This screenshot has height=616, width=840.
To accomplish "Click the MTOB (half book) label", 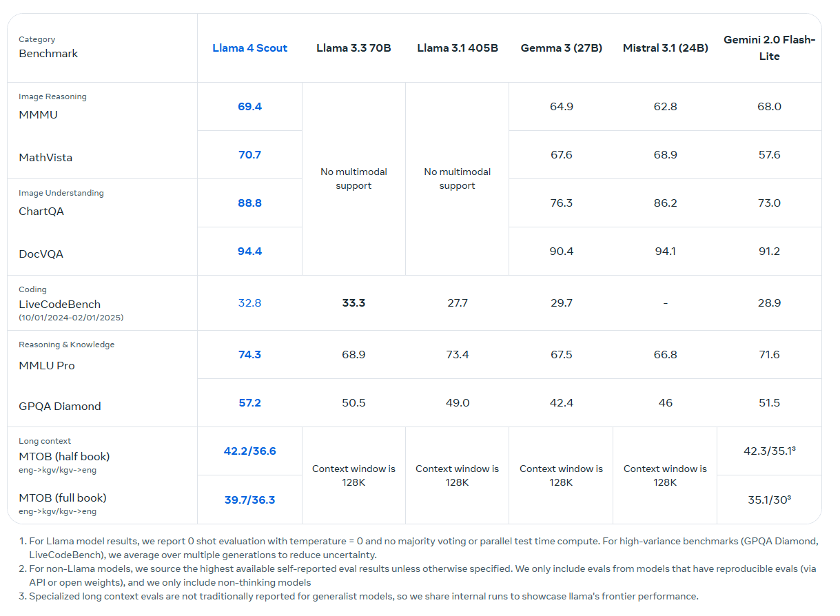I will click(64, 457).
